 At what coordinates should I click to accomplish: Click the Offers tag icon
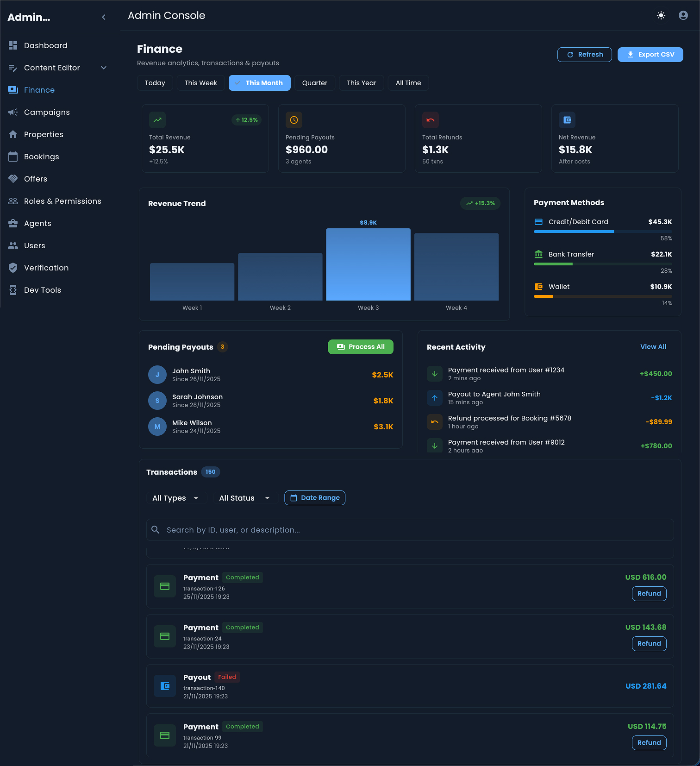click(13, 179)
